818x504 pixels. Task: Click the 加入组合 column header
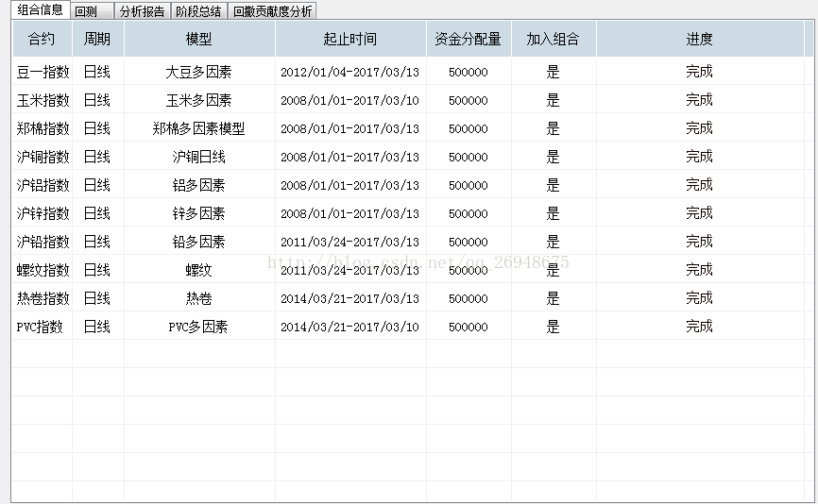click(553, 39)
